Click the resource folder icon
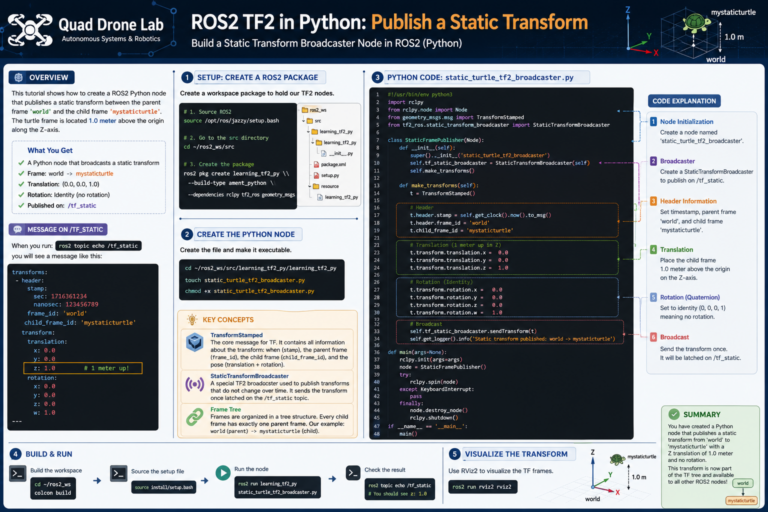Viewport: 768px width, 512px height. coord(316,186)
